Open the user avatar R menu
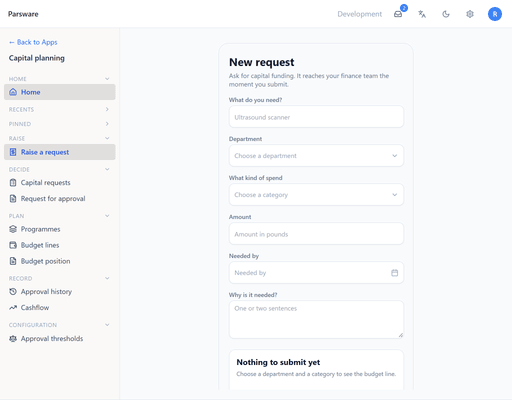The height and width of the screenshot is (400, 512). [x=495, y=14]
